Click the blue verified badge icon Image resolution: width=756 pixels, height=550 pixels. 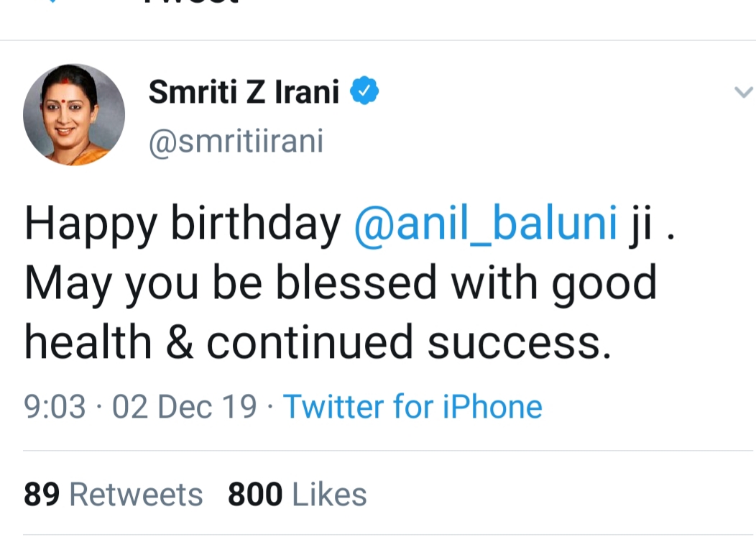[x=364, y=92]
